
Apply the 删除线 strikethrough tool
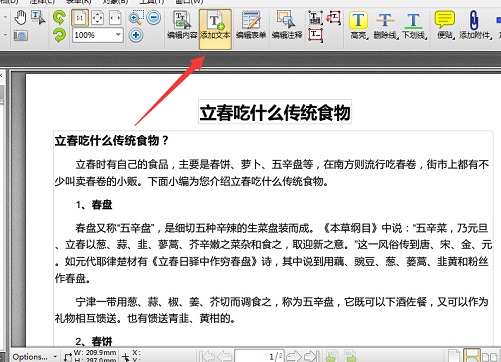click(385, 25)
